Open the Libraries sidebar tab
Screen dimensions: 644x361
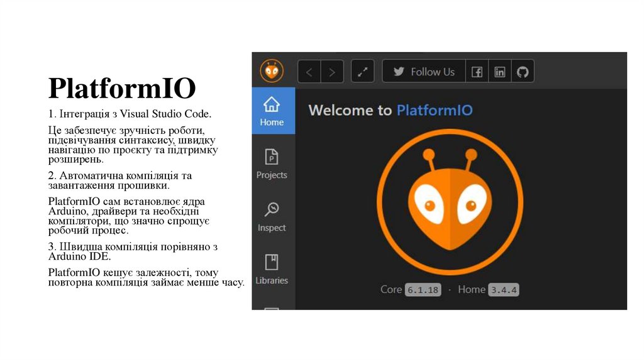click(x=272, y=269)
